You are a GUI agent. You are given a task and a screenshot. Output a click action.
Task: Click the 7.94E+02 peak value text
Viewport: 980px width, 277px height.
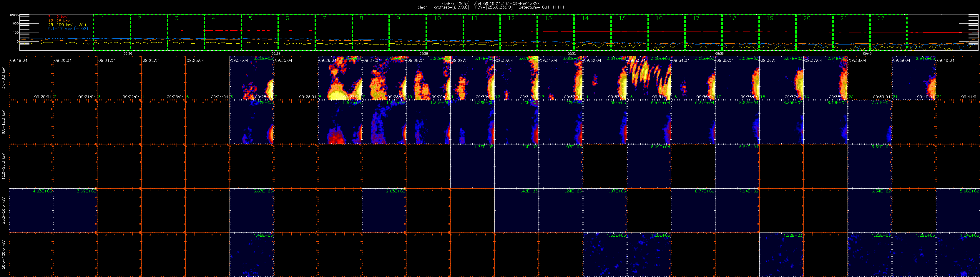click(749, 191)
